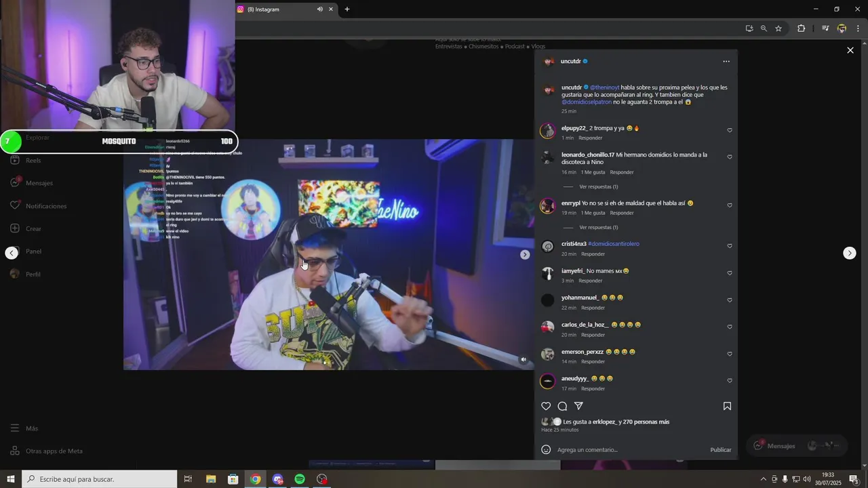Open media controls icon in toolbar
The width and height of the screenshot is (868, 488).
pos(825,28)
